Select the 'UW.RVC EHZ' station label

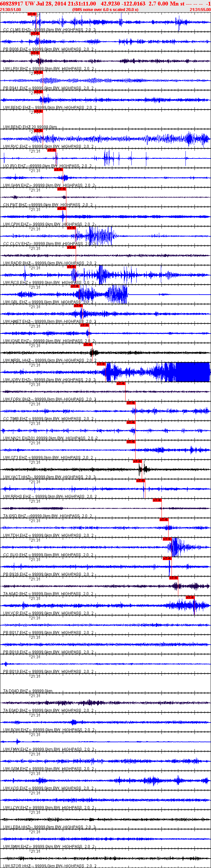pyautogui.click(x=16, y=147)
